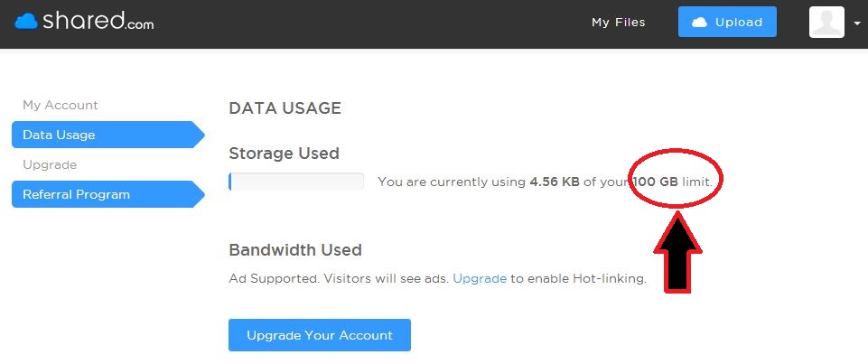The width and height of the screenshot is (868, 364).
Task: Click the Bandwidth Used heading
Action: [x=295, y=250]
